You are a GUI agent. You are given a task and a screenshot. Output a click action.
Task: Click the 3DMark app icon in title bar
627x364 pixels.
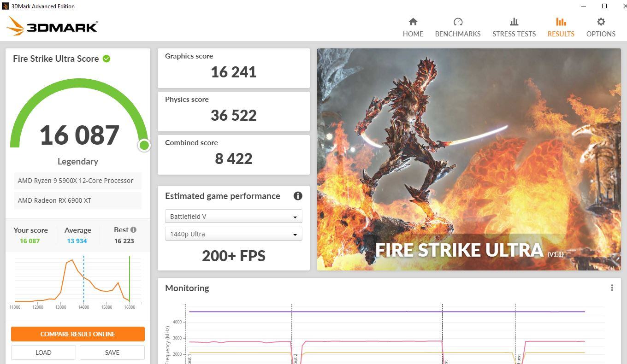click(x=6, y=6)
